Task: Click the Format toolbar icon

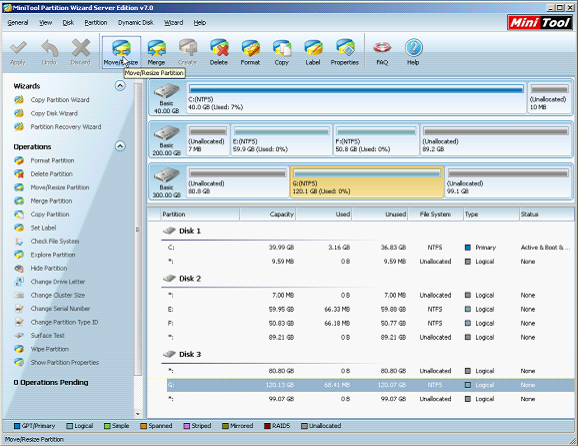Action: click(250, 52)
